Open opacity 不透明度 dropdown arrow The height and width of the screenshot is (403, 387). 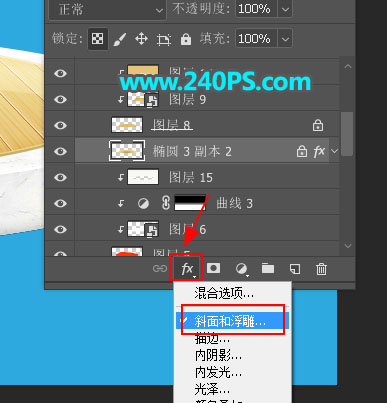285,9
